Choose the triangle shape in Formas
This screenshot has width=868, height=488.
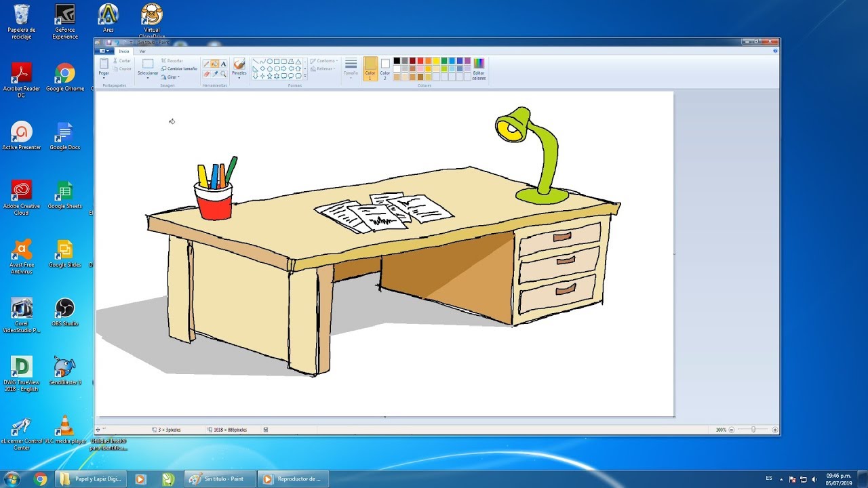(298, 62)
